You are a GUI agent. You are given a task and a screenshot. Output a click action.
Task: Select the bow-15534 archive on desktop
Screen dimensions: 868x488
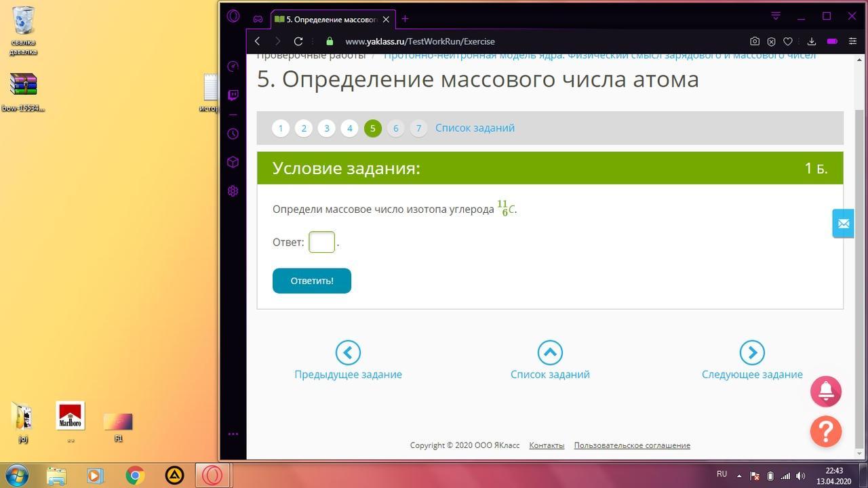pos(24,91)
